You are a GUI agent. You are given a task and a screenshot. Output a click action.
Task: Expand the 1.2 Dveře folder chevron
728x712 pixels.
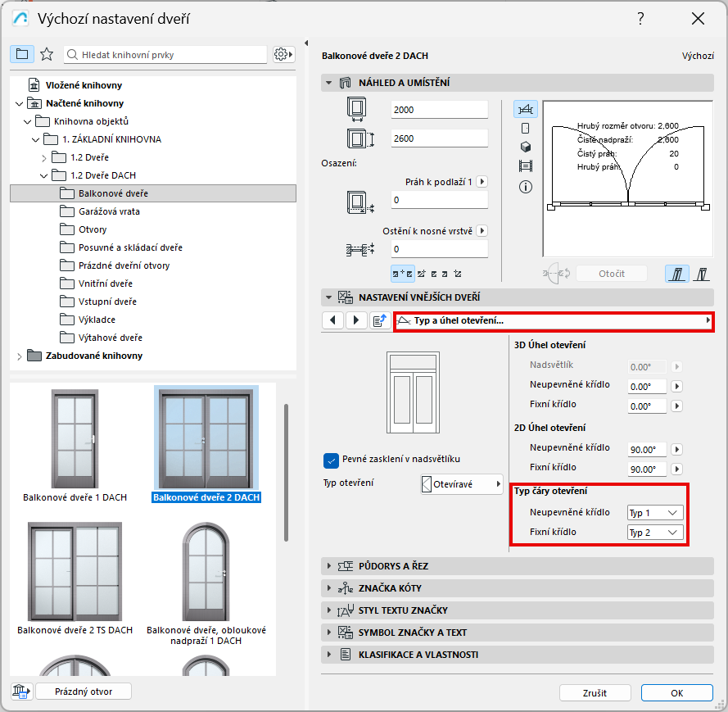click(43, 158)
